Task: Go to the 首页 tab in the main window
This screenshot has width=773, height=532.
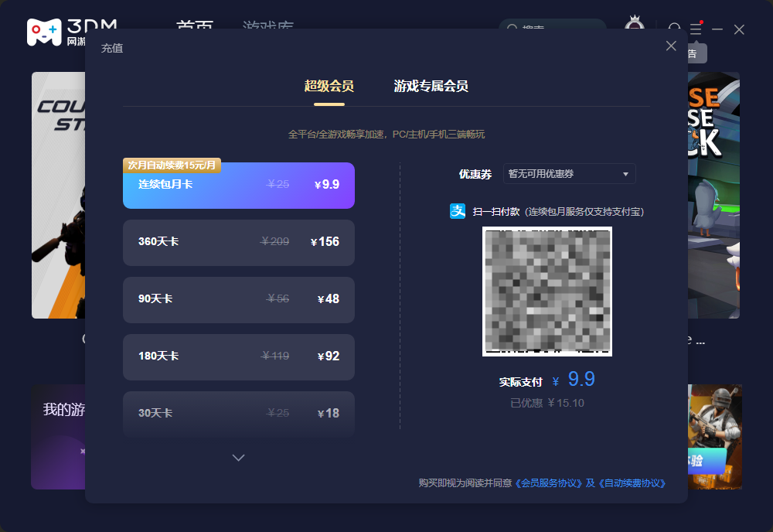Action: coord(195,25)
